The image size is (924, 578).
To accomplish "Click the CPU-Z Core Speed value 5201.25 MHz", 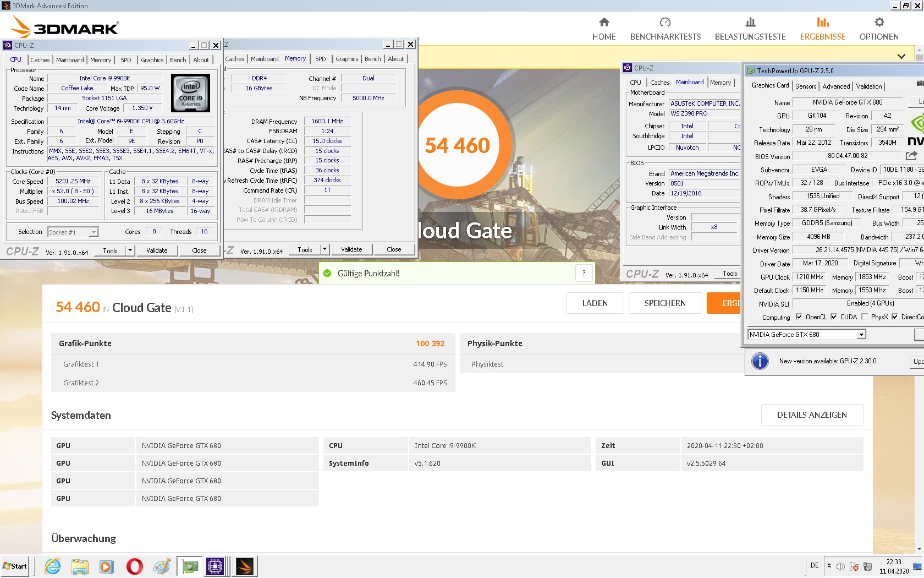I will (x=73, y=181).
